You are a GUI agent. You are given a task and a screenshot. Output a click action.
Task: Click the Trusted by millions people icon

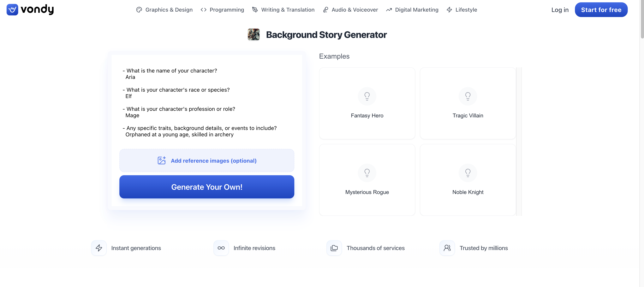[447, 248]
